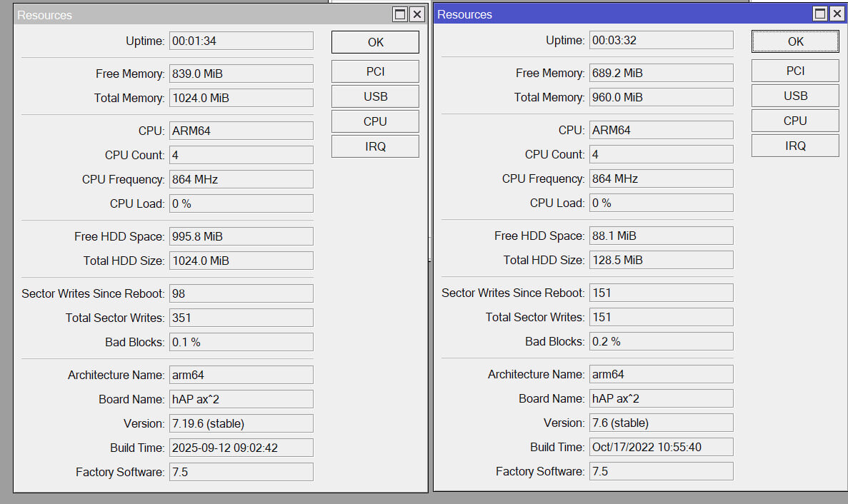Click OK in the left Resources window
Viewport: 848px width, 504px height.
click(x=375, y=42)
